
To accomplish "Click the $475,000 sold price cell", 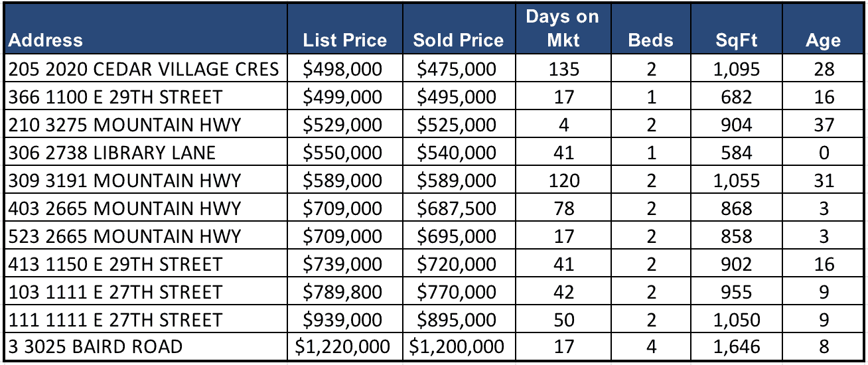I will (x=458, y=69).
